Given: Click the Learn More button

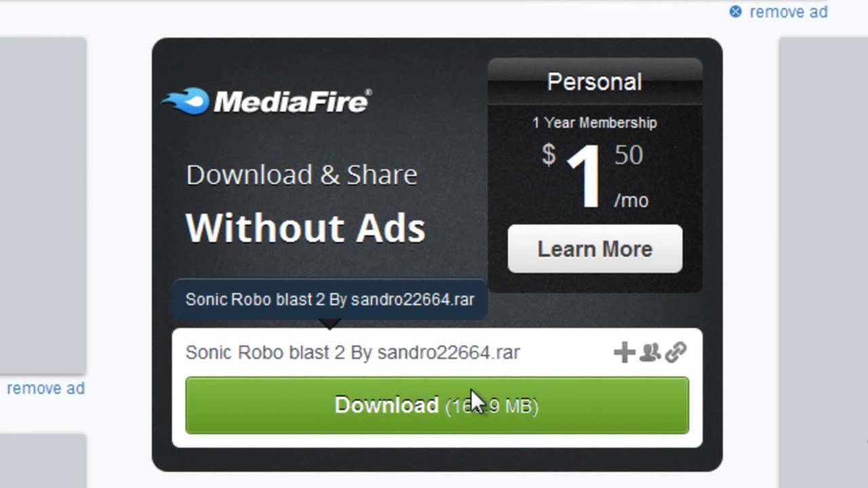Looking at the screenshot, I should pyautogui.click(x=595, y=249).
